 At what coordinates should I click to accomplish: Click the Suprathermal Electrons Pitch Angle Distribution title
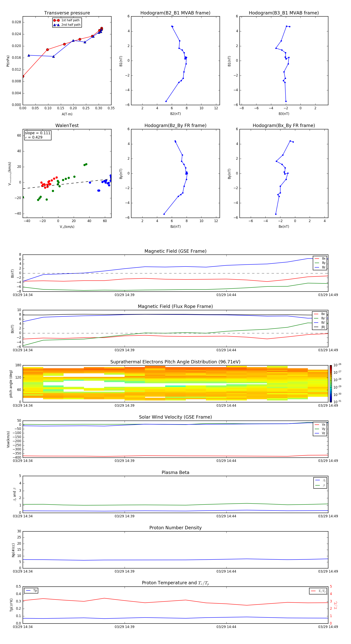coord(175,362)
